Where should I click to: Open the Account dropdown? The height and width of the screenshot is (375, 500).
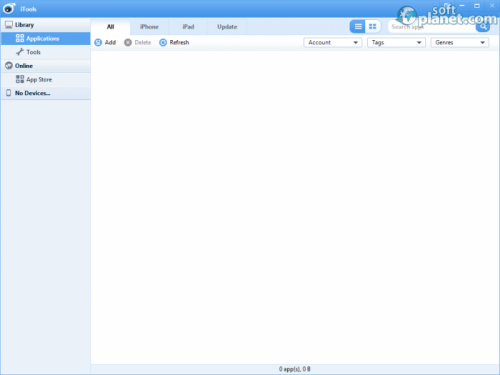[333, 43]
